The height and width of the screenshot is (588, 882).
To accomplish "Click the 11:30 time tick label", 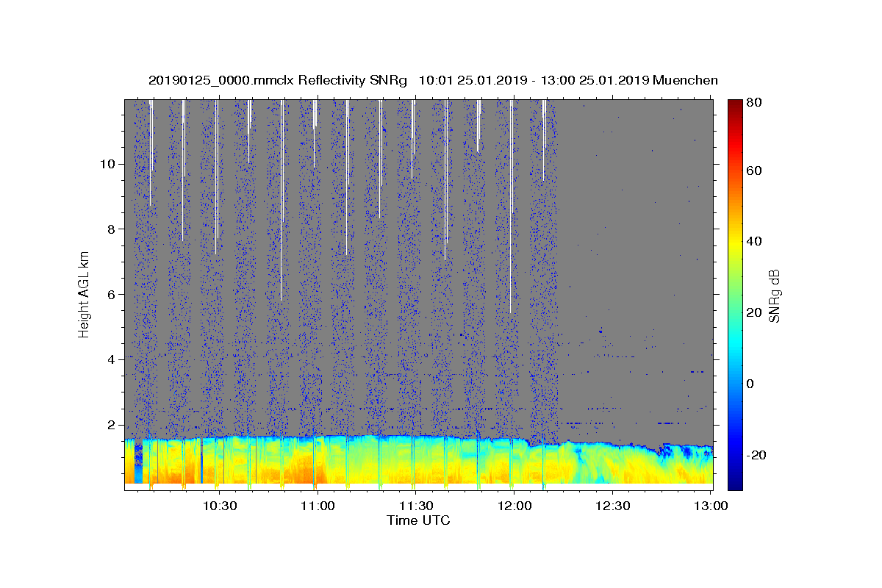I will click(x=416, y=506).
